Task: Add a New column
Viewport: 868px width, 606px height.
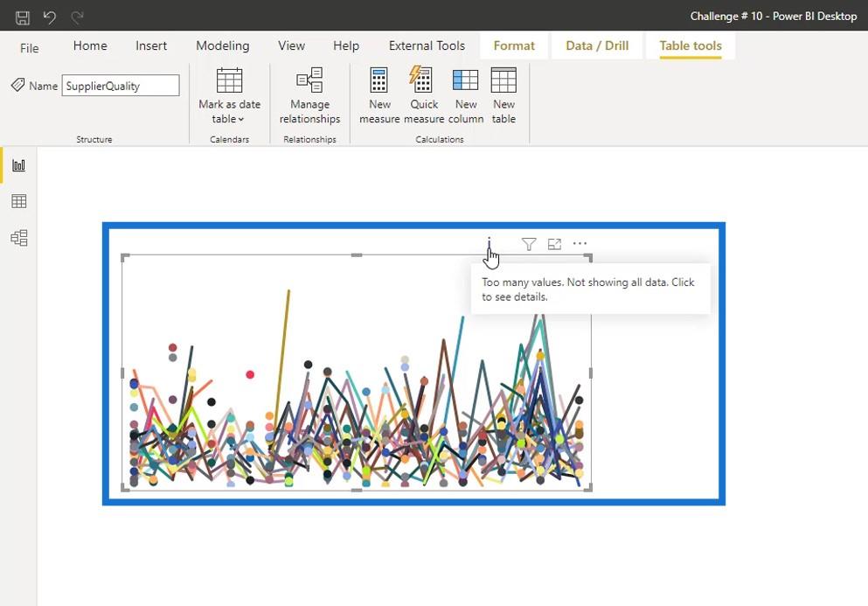Action: [466, 96]
